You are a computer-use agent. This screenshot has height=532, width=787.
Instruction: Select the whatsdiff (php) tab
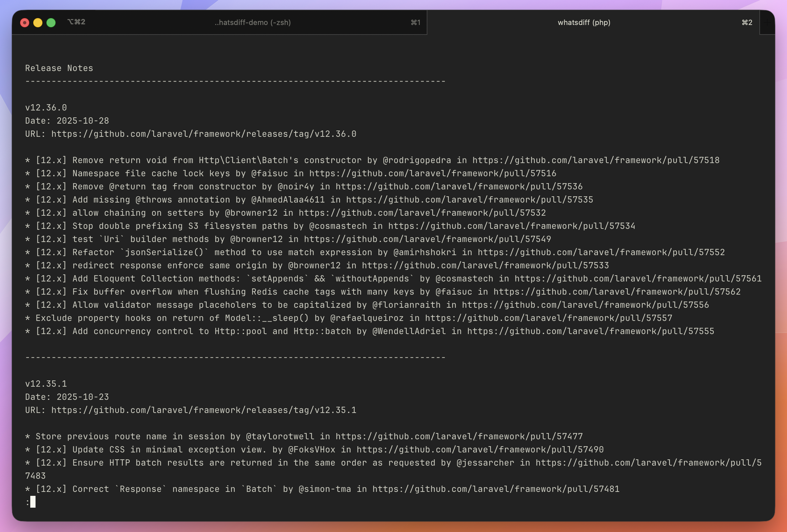[583, 22]
